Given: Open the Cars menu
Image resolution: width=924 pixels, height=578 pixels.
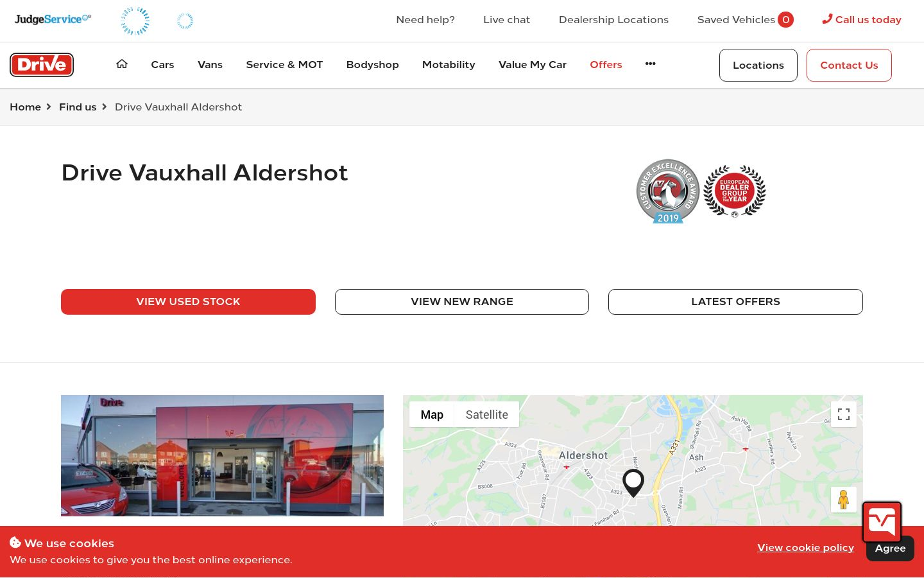Looking at the screenshot, I should coord(162,64).
